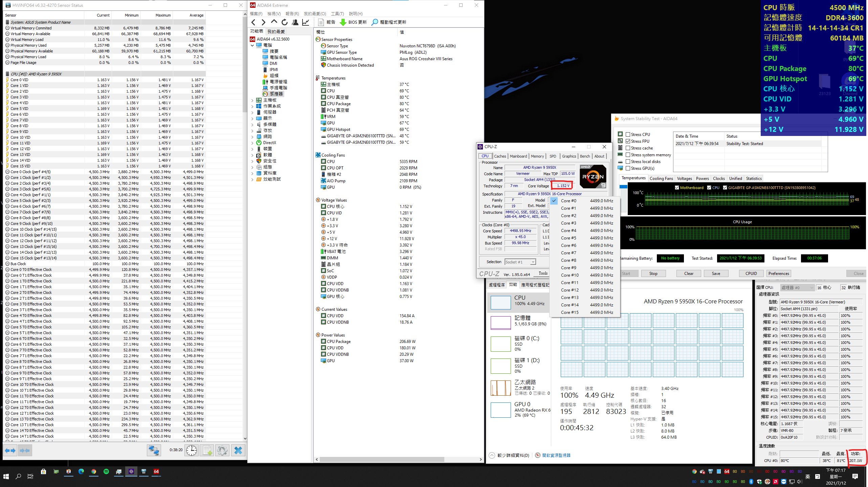The width and height of the screenshot is (868, 487).
Task: Expand the DirectX tree node
Action: 252,143
